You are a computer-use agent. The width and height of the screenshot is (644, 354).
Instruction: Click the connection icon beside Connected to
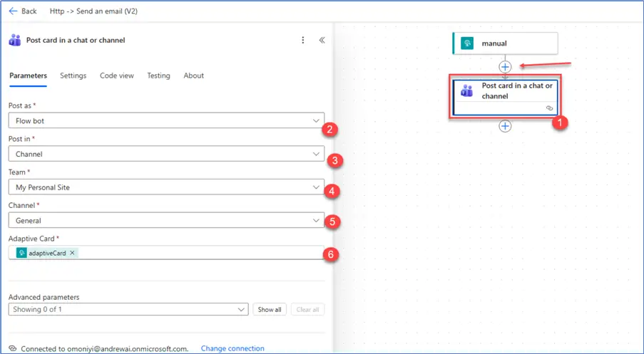coord(12,348)
